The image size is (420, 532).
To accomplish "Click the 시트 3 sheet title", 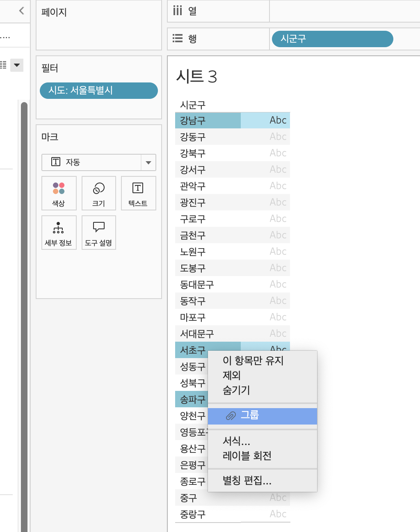I will point(196,76).
